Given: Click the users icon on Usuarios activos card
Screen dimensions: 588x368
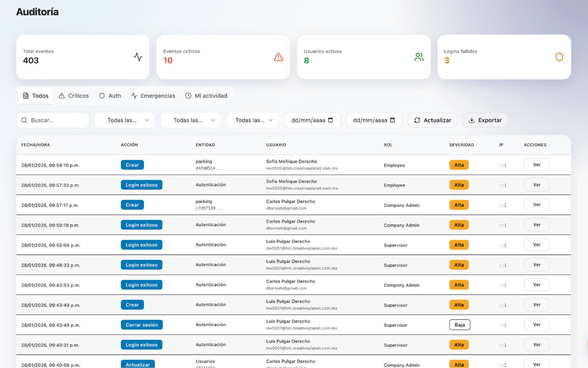Looking at the screenshot, I should [x=418, y=57].
